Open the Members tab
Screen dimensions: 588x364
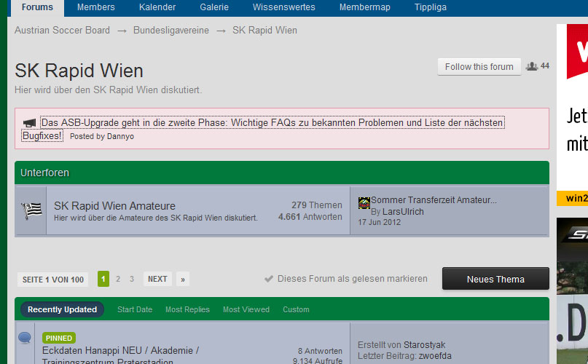point(96,7)
